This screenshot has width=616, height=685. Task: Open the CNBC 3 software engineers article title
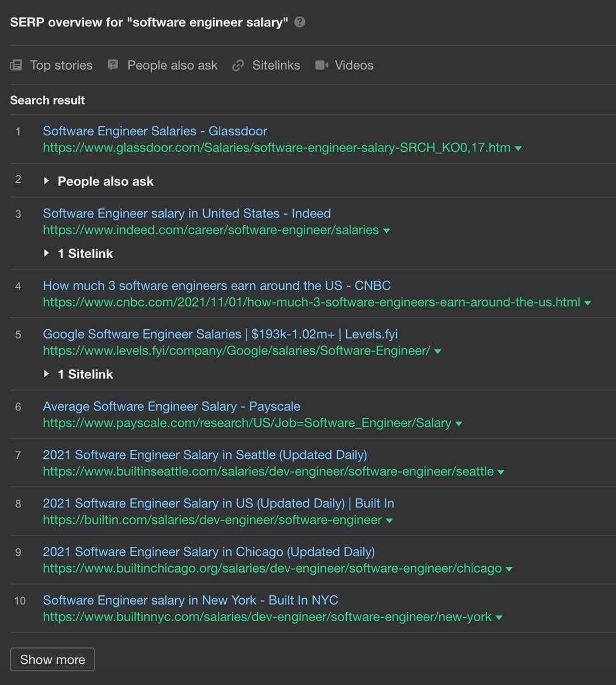(217, 285)
